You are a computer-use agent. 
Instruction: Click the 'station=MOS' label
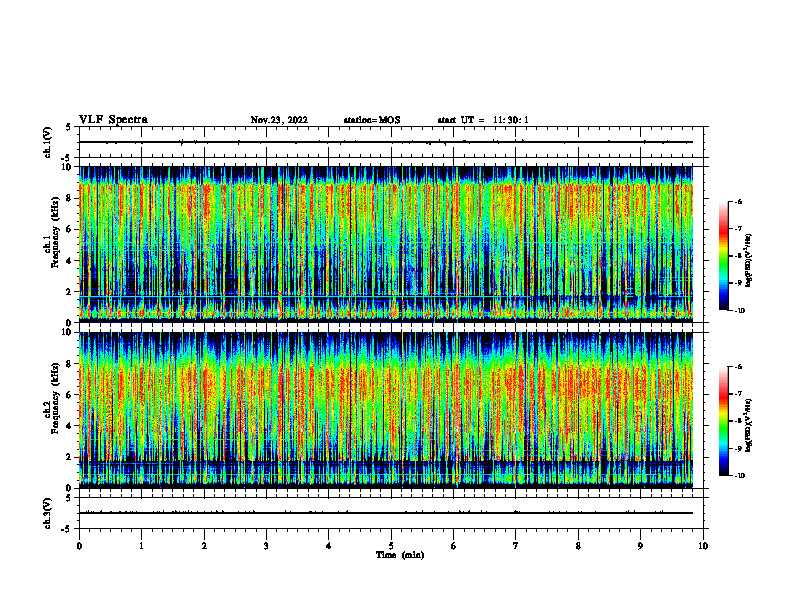[372, 120]
